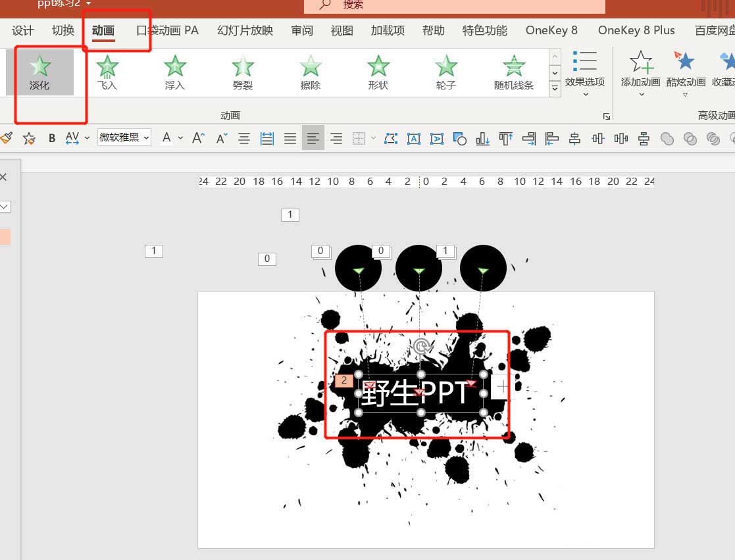The image size is (735, 560).
Task: Toggle center text alignment
Action: (244, 138)
